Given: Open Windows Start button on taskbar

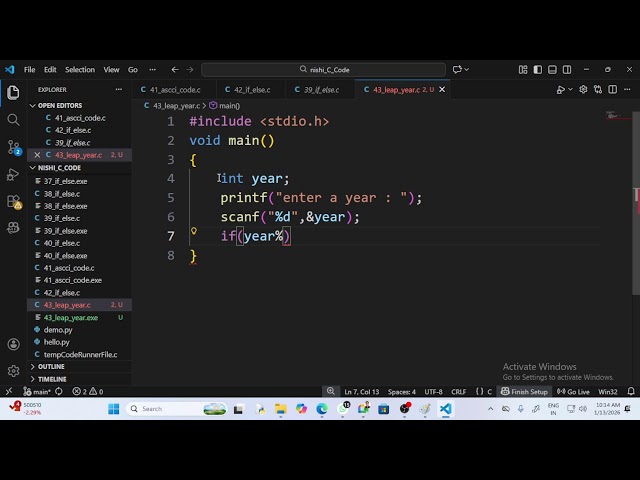Looking at the screenshot, I should point(113,409).
